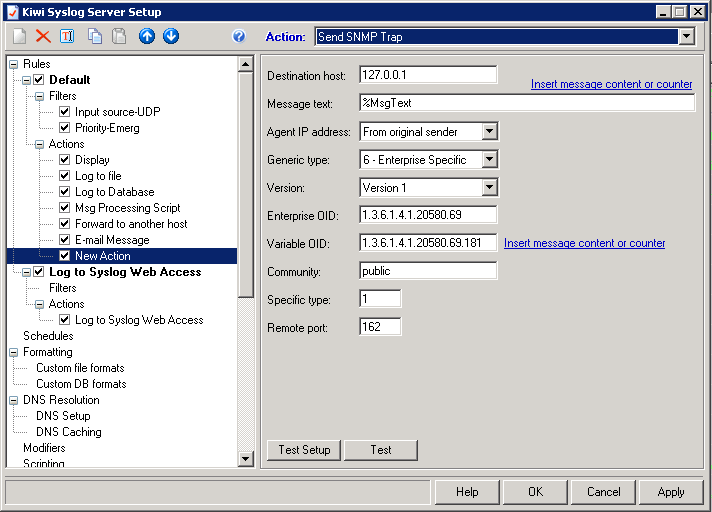Select DNS Caching in the tree
Image resolution: width=712 pixels, height=512 pixels.
tap(69, 432)
